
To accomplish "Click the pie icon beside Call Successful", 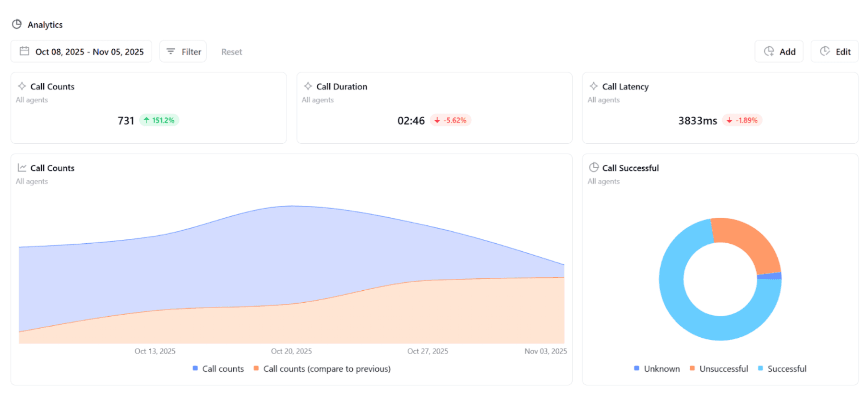I will click(x=594, y=168).
